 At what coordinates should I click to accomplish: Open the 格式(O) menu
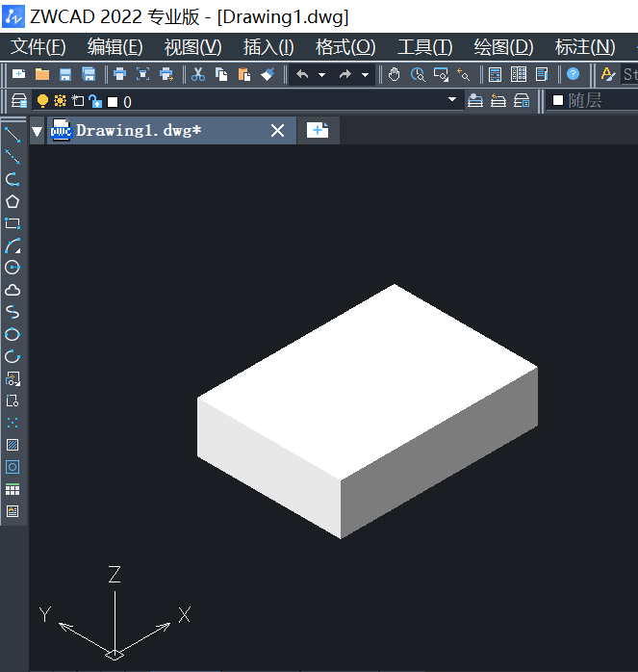coord(345,47)
